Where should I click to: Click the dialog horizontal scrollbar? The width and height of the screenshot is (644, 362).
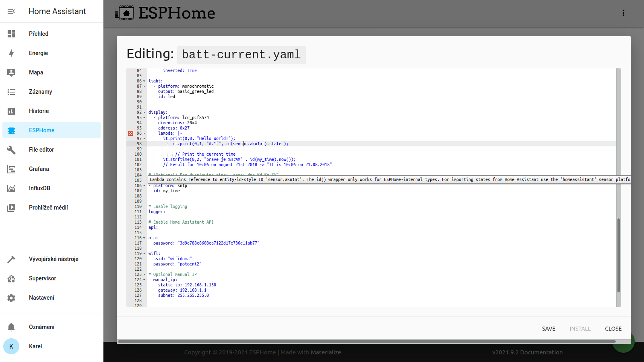click(x=367, y=341)
